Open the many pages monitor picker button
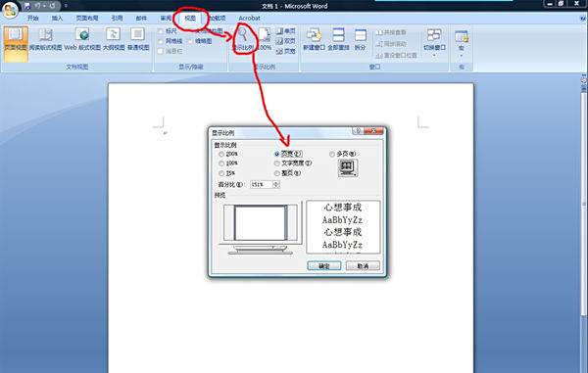Screen dimensions: 588x373 tap(348, 167)
